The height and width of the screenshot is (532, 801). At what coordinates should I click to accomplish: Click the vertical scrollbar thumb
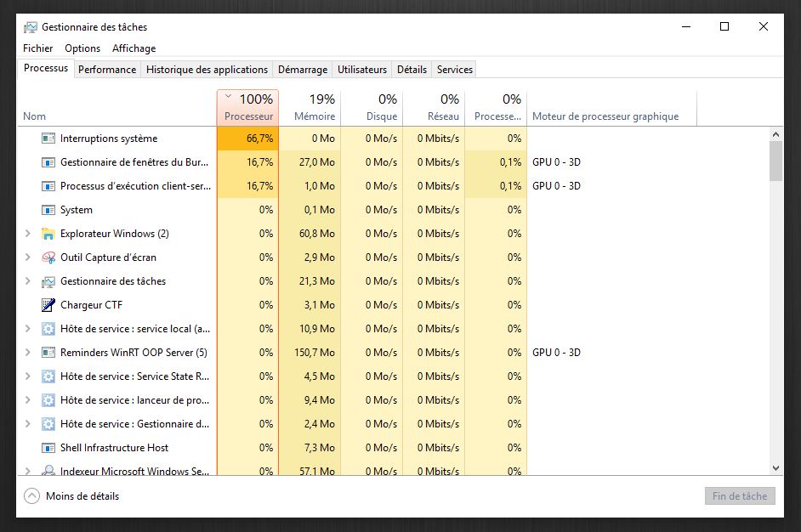pyautogui.click(x=775, y=161)
